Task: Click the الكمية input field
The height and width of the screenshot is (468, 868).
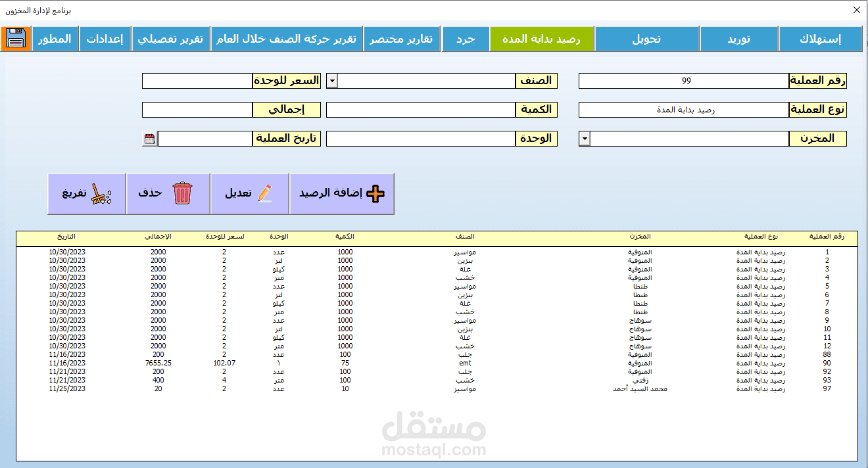Action: (x=421, y=110)
